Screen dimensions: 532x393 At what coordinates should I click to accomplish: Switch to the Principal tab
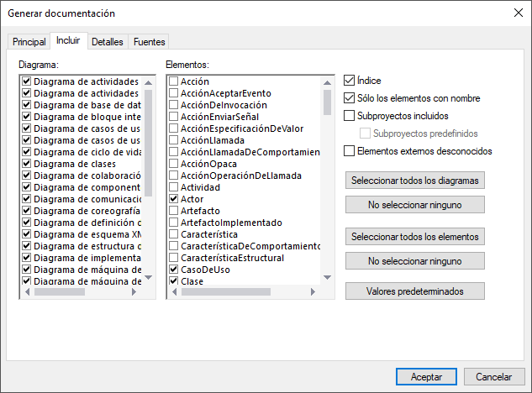tap(29, 41)
